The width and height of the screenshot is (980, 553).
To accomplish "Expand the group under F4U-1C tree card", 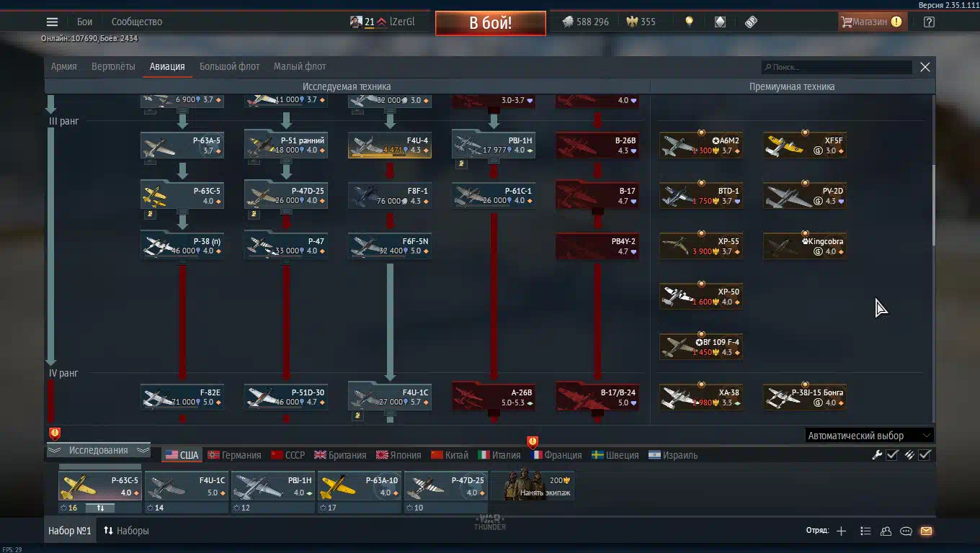I will [359, 415].
